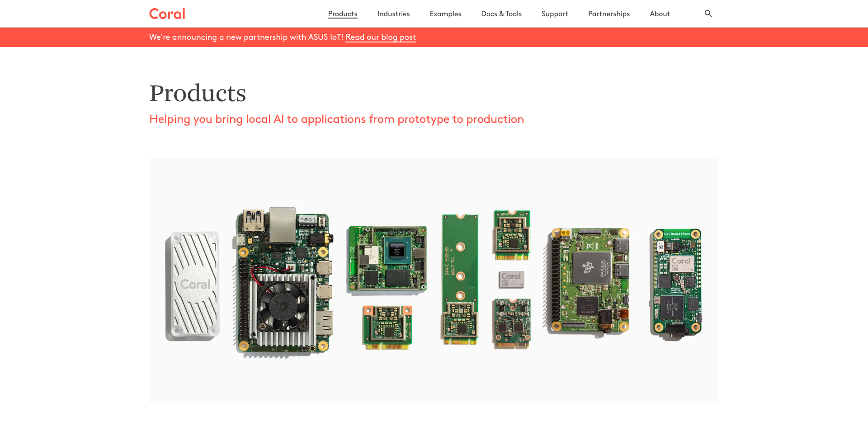Open the search magnifier icon

pyautogui.click(x=708, y=14)
